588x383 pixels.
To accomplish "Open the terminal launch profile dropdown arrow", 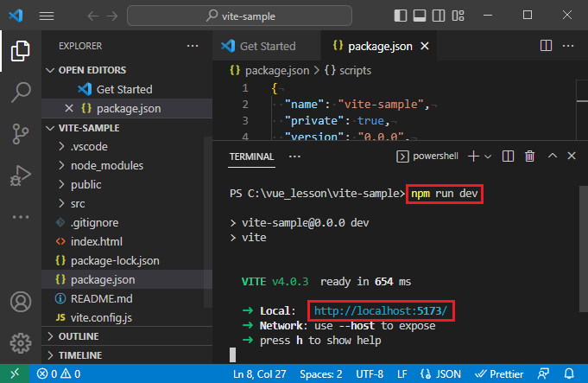I will point(488,156).
